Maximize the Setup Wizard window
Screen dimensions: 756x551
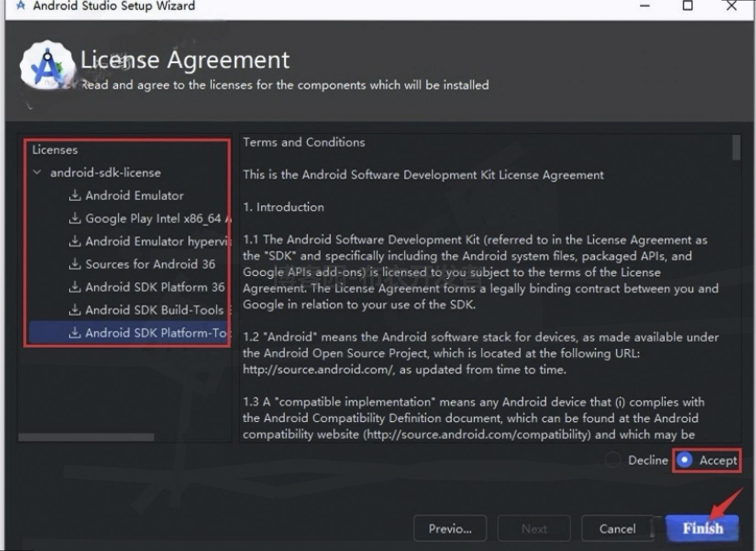click(687, 6)
